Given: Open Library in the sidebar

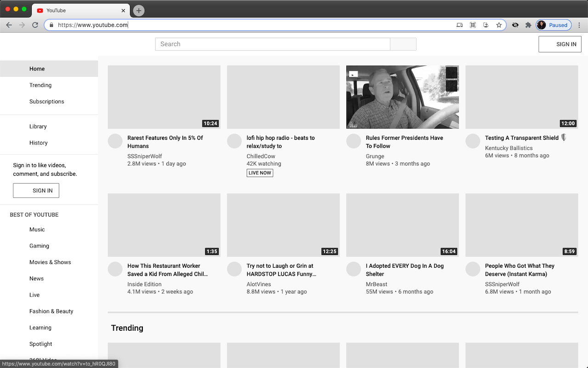Looking at the screenshot, I should click(x=49, y=126).
